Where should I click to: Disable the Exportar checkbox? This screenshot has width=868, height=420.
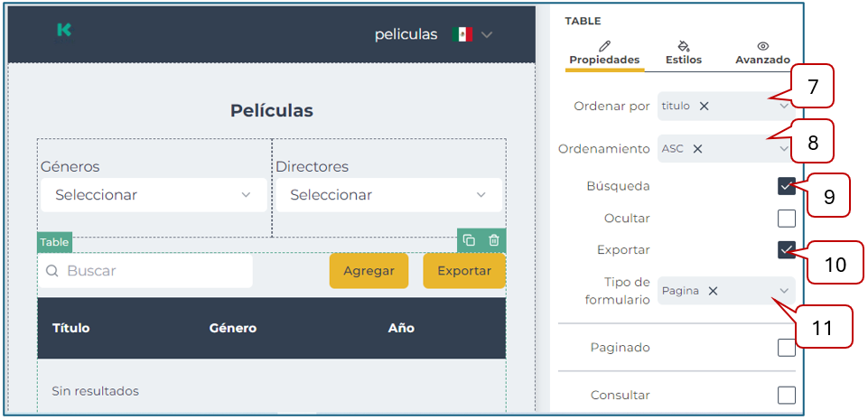pyautogui.click(x=786, y=250)
